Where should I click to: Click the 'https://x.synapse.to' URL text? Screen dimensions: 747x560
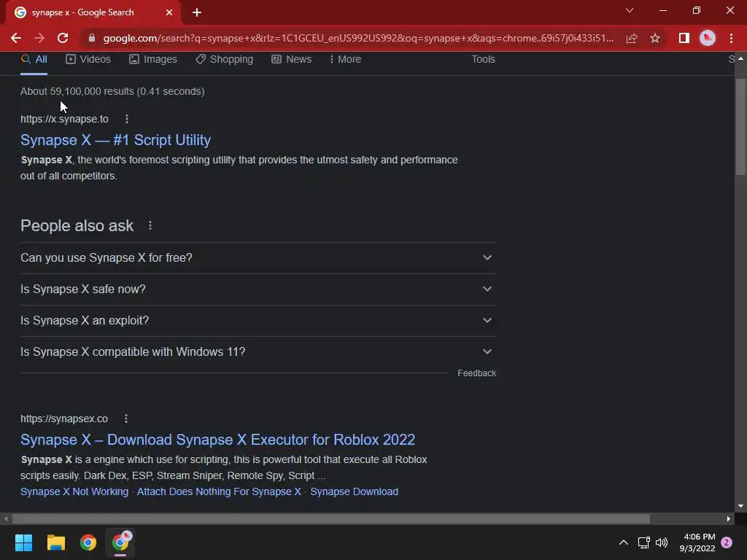[x=64, y=119]
